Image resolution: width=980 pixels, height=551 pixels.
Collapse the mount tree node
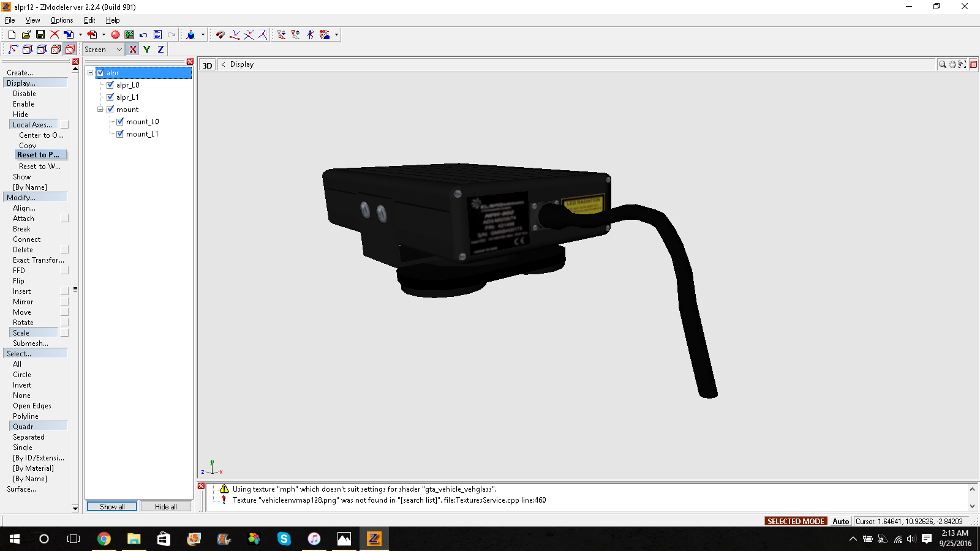coord(100,110)
